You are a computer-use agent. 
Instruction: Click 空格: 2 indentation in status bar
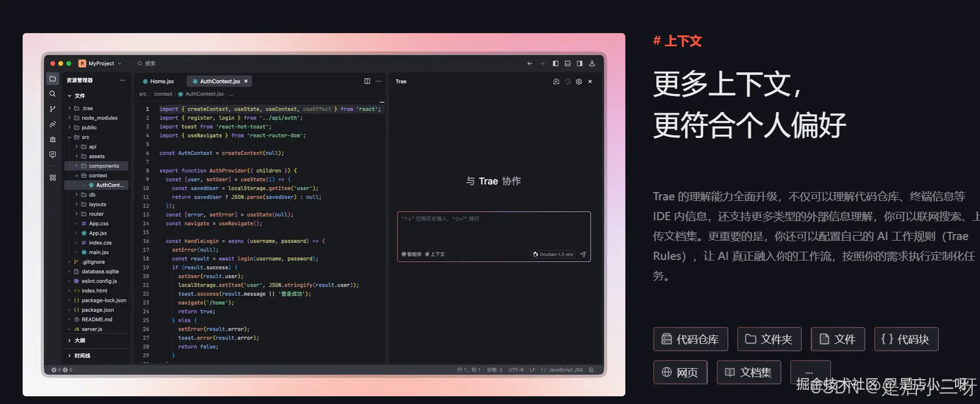coord(494,370)
